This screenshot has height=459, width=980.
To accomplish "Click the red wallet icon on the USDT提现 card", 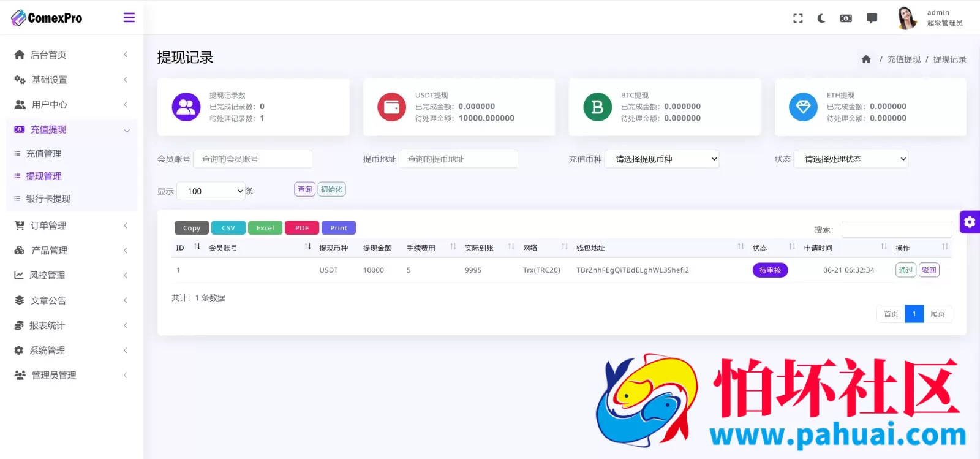I will tap(392, 107).
